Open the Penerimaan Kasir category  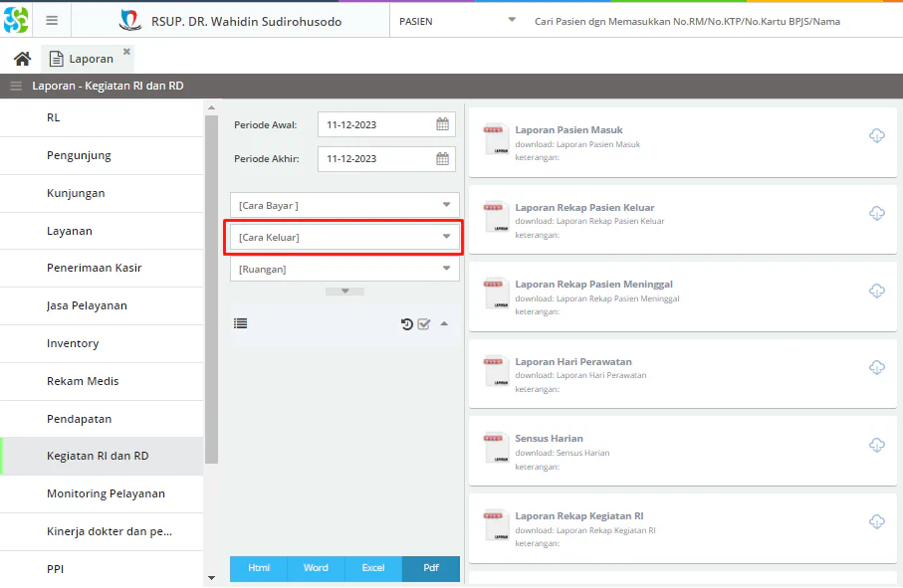pyautogui.click(x=102, y=268)
